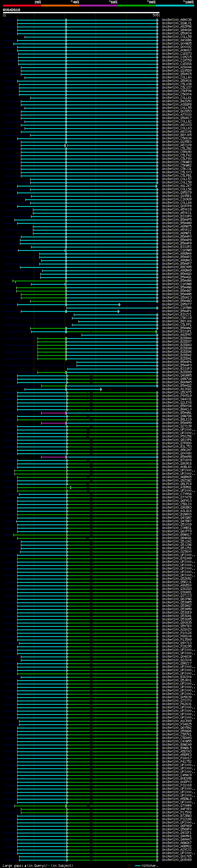Select label UniRef100_Q5CHT5

click(177, 393)
